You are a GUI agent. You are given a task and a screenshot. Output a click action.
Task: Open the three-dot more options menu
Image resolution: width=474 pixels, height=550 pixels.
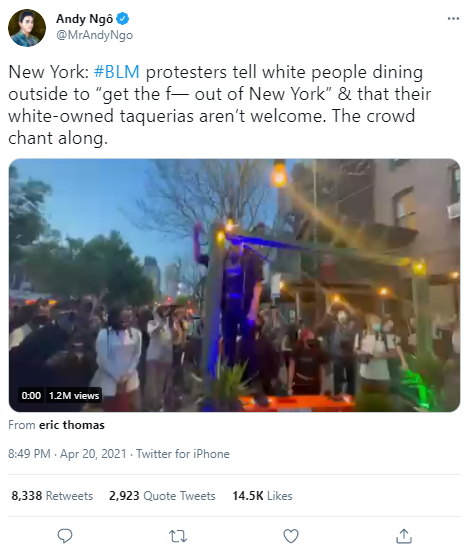click(453, 19)
